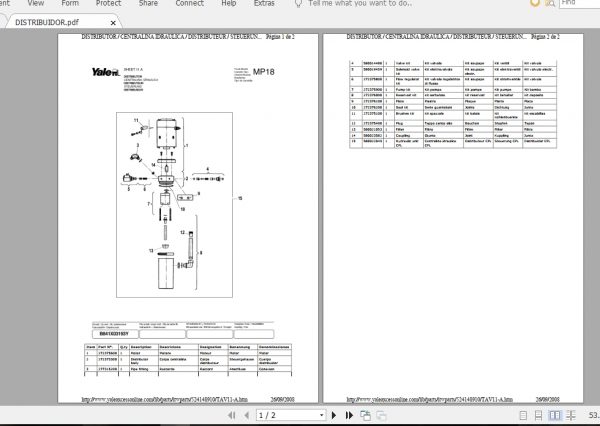Image resolution: width=600 pixels, height=426 pixels.
Task: Click the Find search field
Action: click(x=580, y=3)
